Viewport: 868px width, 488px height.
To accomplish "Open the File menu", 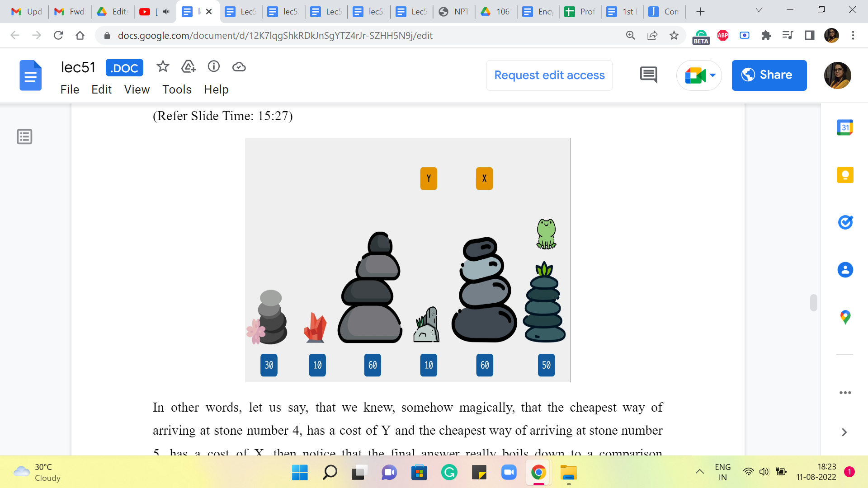I will [x=70, y=89].
